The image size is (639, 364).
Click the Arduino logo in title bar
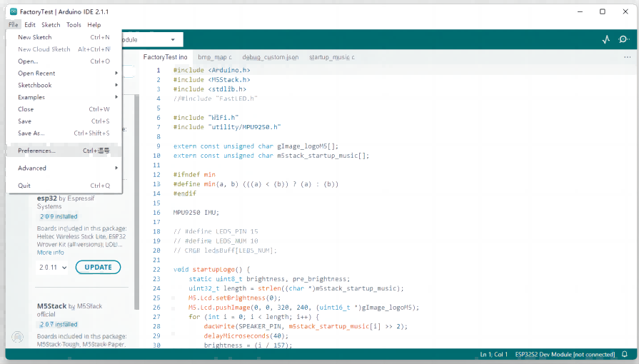tap(13, 11)
